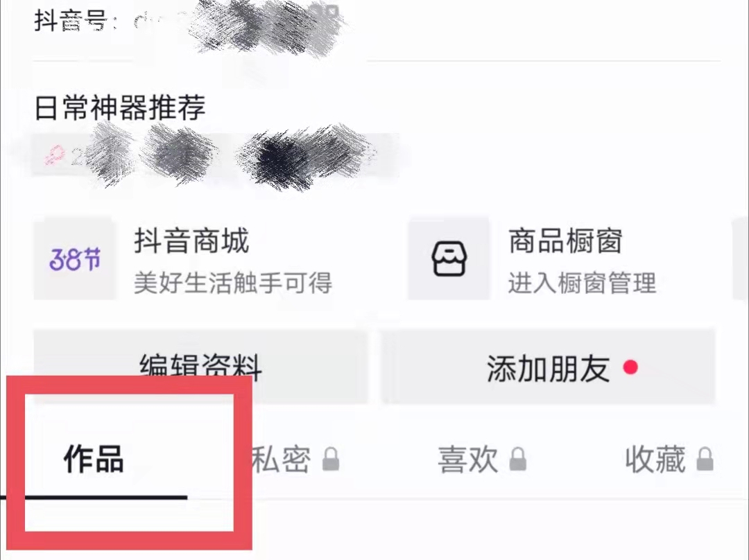The width and height of the screenshot is (749, 560).
Task: Switch to the 喜欢 tab
Action: (x=468, y=460)
